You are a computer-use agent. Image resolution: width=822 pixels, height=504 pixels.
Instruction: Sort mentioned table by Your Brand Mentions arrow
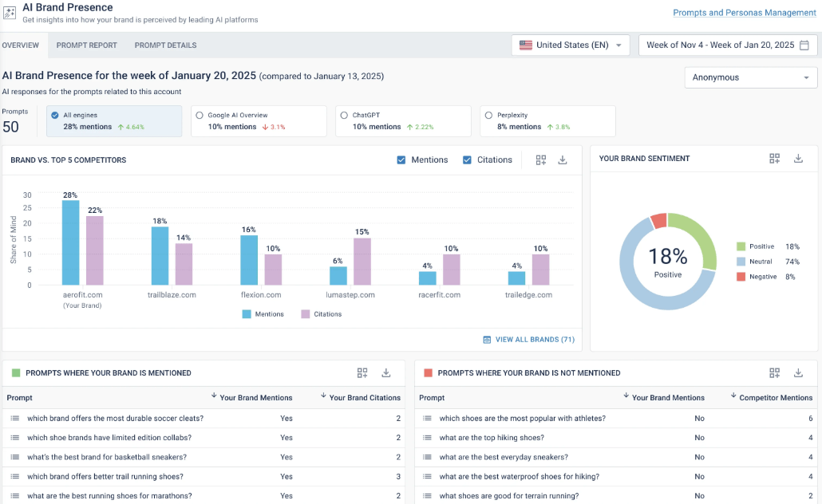(x=214, y=396)
